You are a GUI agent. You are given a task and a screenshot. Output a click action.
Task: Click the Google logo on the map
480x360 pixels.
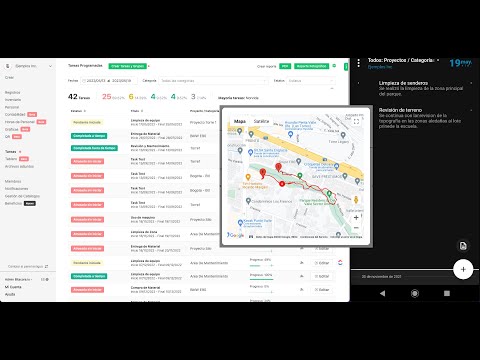coord(236,235)
